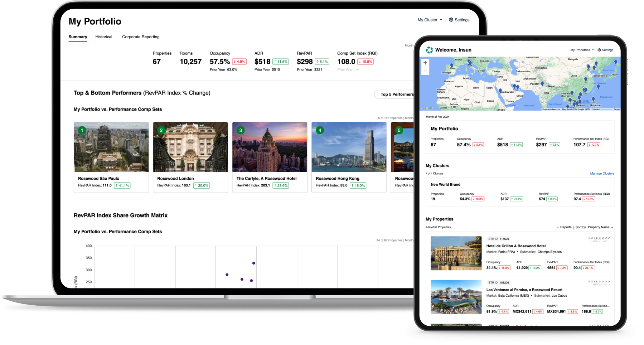The height and width of the screenshot is (345, 644).
Task: Click the €1,929 ADR value for Hotel de Crillon
Action: (522, 268)
